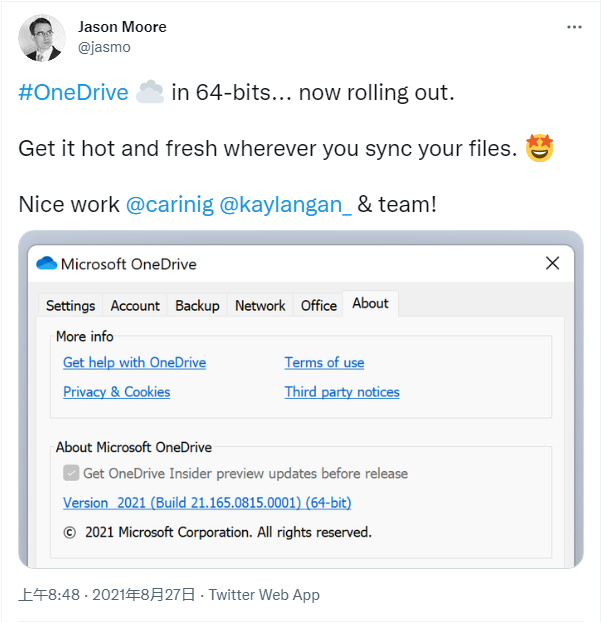Image resolution: width=602 pixels, height=623 pixels.
Task: Open Jason Moore's profile avatar
Action: [x=42, y=39]
